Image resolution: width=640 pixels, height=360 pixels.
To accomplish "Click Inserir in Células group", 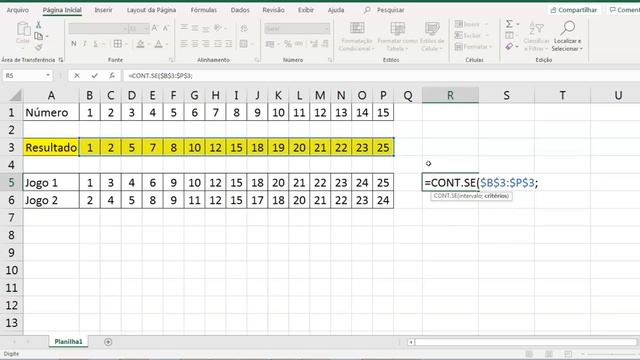I will pos(471,24).
